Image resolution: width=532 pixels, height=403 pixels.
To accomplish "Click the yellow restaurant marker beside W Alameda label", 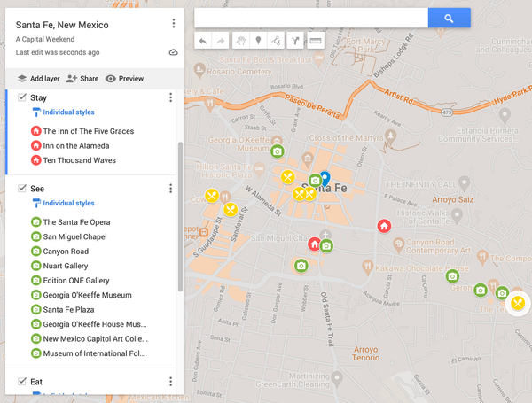I will (299, 194).
